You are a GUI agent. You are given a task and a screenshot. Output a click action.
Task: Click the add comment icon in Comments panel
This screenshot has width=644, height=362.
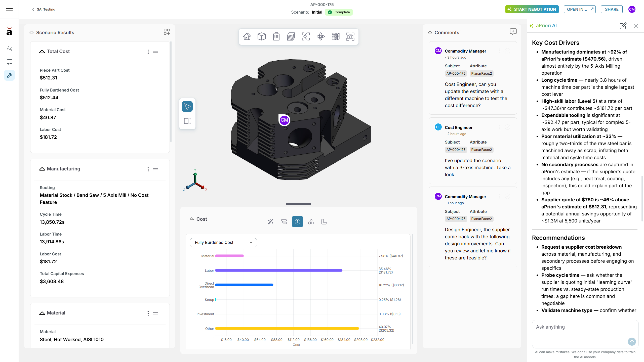513,32
